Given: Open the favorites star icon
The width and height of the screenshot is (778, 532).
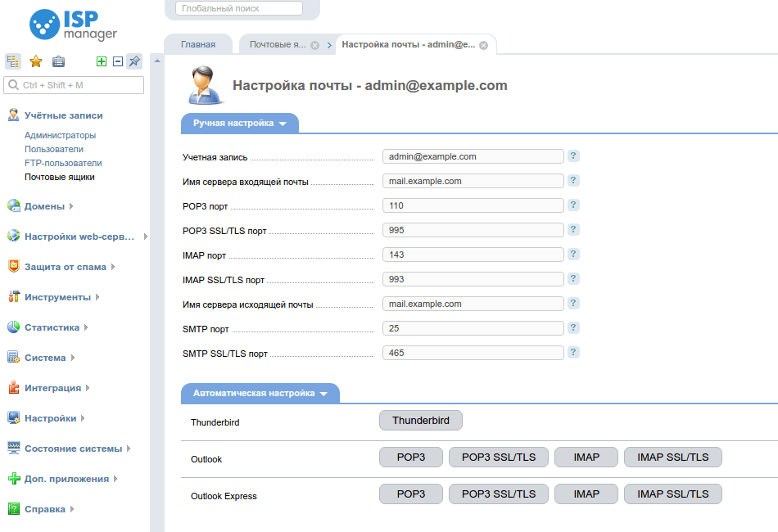Looking at the screenshot, I should [x=36, y=61].
